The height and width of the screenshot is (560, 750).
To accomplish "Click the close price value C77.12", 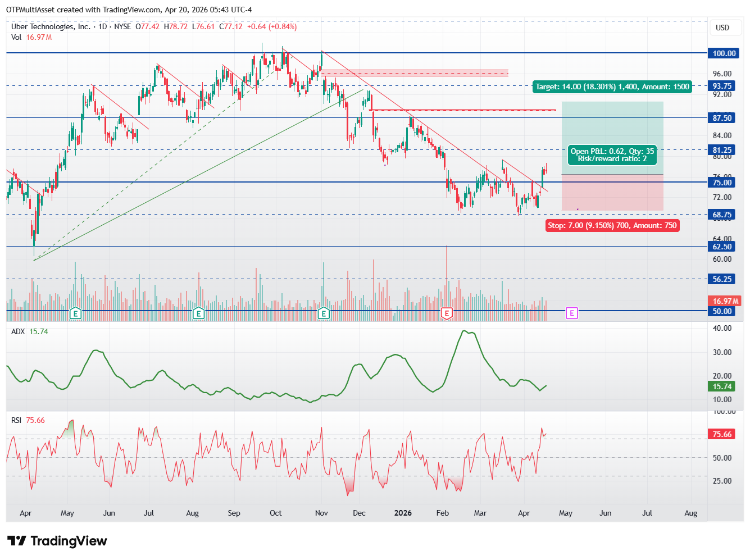I will pos(231,26).
